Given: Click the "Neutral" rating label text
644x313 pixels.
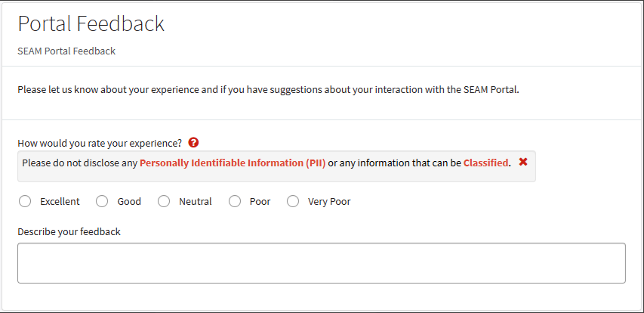Looking at the screenshot, I should (x=195, y=202).
